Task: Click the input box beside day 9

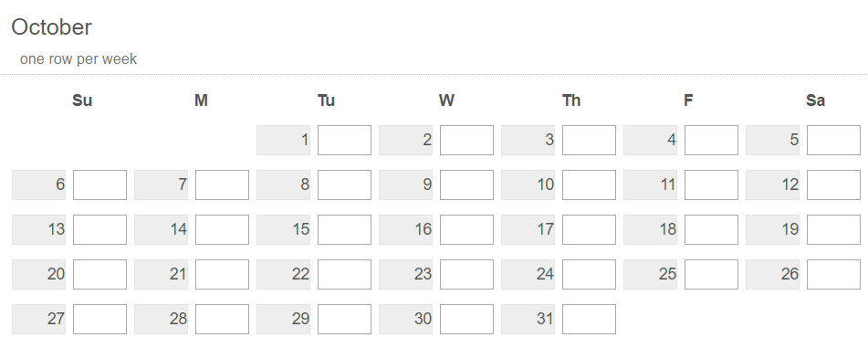Action: point(466,185)
